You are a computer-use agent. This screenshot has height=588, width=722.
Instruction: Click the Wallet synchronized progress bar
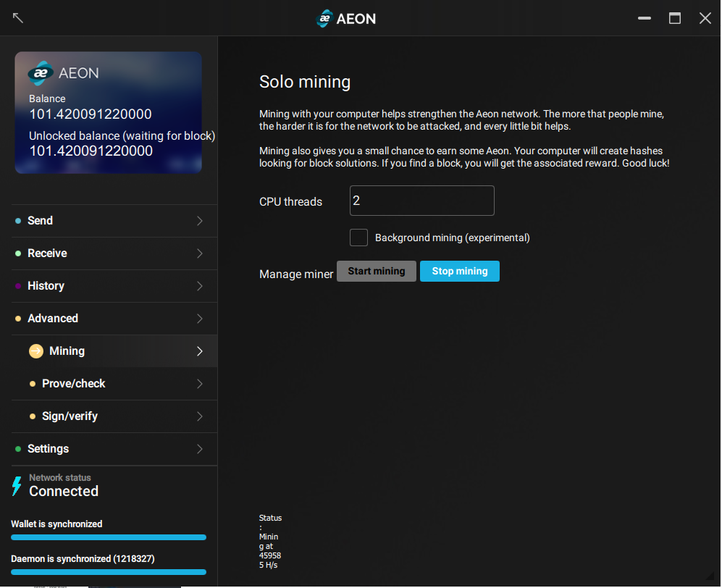click(109, 537)
